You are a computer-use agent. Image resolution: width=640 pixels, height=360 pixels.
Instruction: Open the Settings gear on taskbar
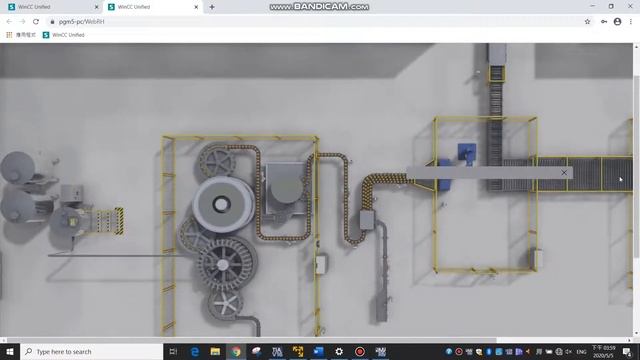[x=339, y=351]
